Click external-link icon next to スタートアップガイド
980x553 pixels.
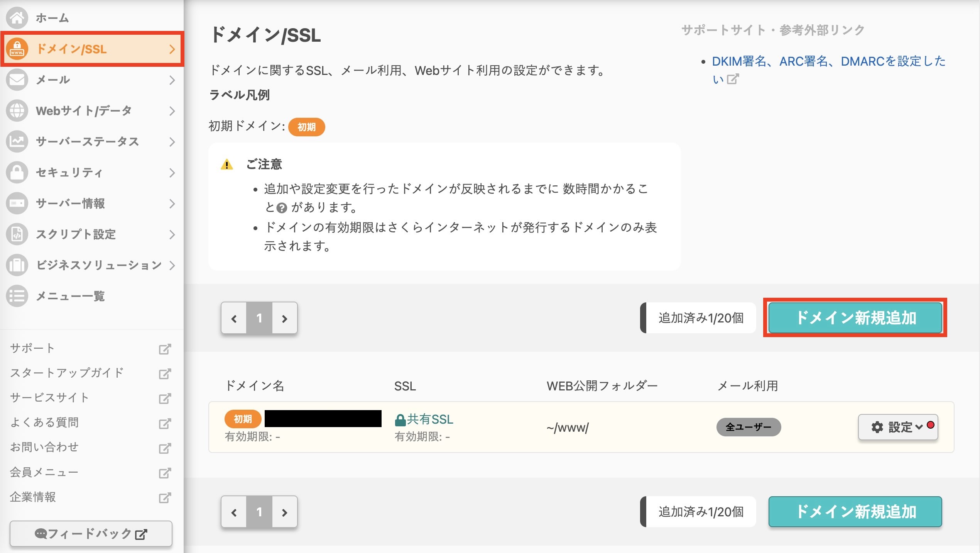[x=165, y=374]
